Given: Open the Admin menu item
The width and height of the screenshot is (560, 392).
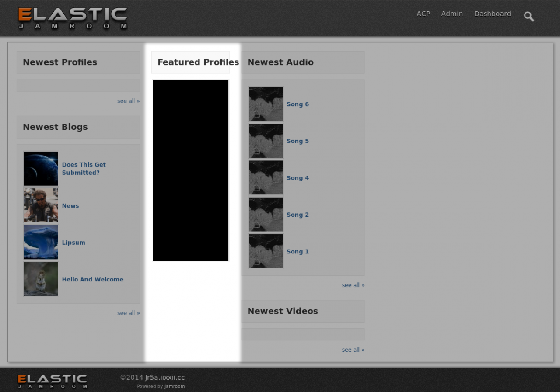Looking at the screenshot, I should [x=451, y=14].
